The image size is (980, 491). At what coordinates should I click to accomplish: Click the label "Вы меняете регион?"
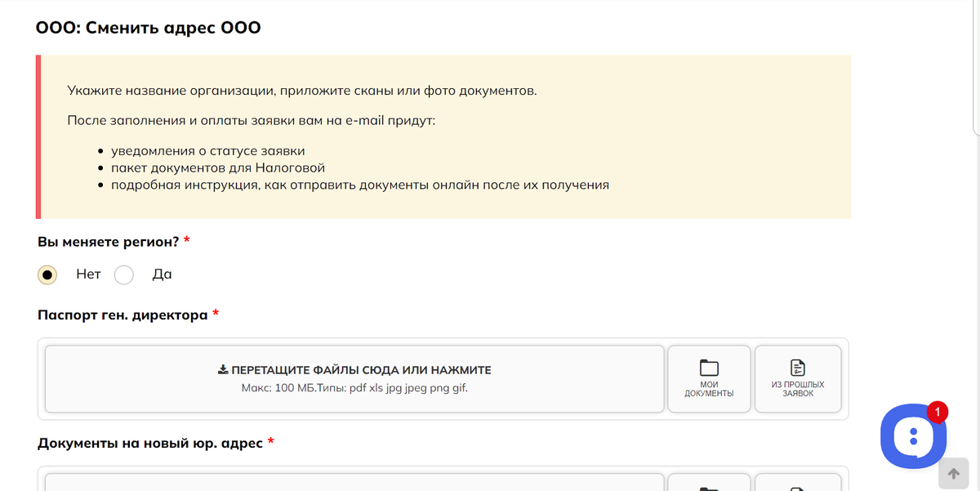109,242
